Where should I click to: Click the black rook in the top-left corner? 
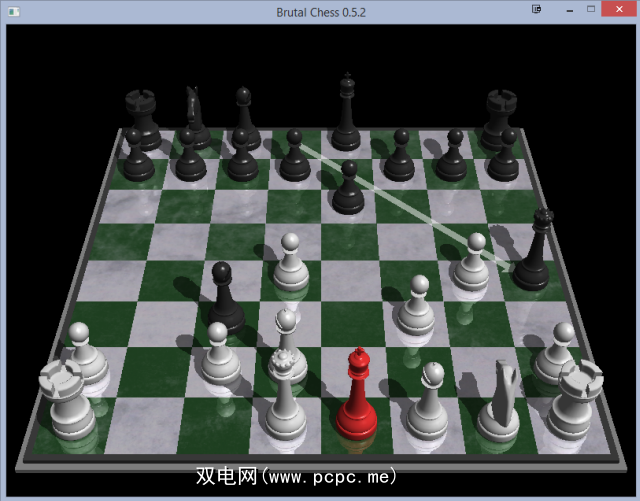tap(142, 120)
